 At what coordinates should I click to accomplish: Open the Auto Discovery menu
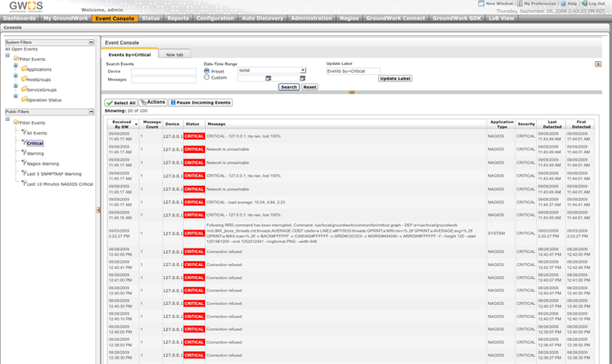pos(262,18)
